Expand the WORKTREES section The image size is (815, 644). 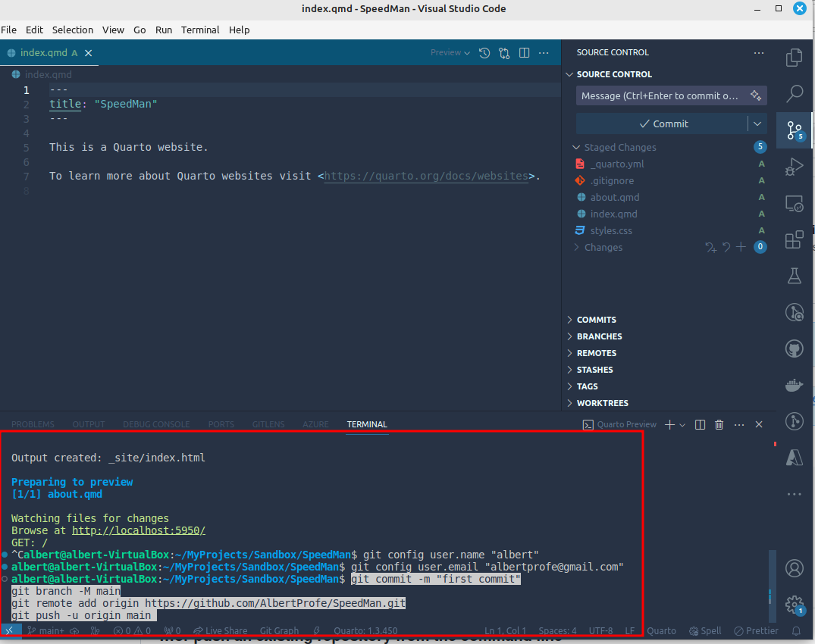coord(603,403)
